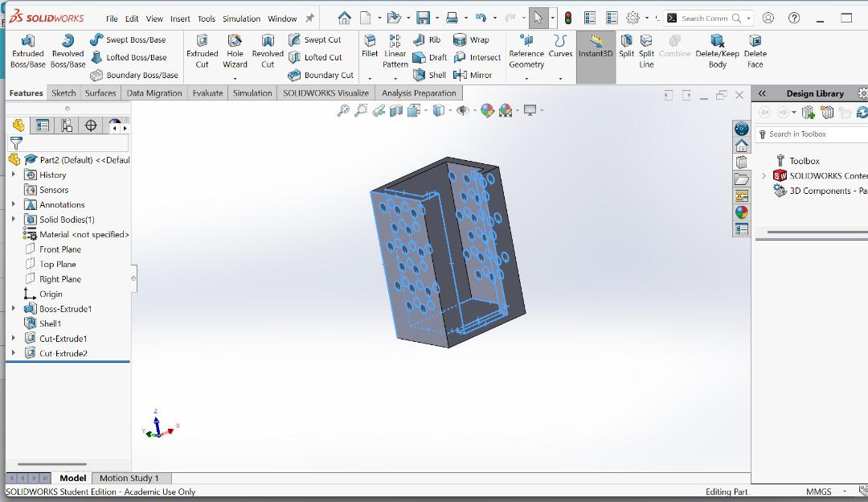Image resolution: width=868 pixels, height=502 pixels.
Task: Toggle Instant3D mode
Action: coord(596,47)
